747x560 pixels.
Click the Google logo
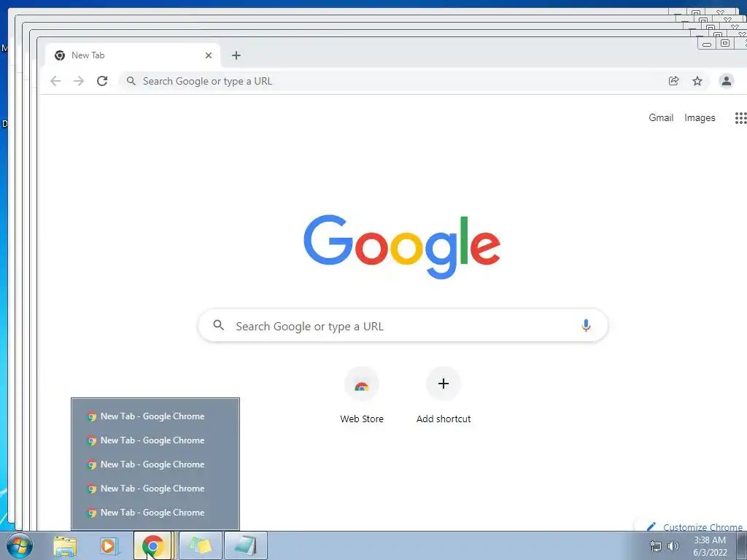402,246
